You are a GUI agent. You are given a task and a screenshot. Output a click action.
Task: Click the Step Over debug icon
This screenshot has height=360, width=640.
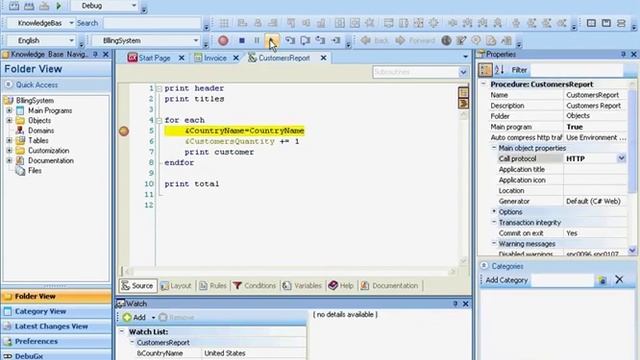[305, 40]
